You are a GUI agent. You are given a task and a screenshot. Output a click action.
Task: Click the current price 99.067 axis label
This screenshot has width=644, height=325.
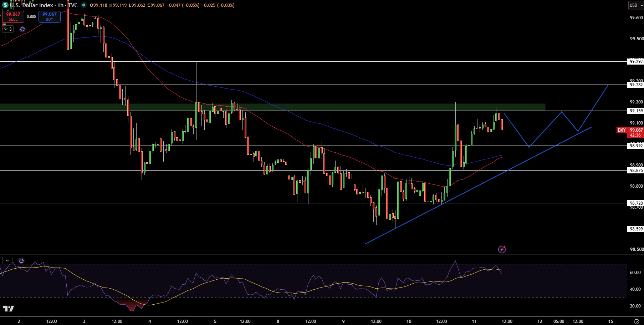click(636, 130)
